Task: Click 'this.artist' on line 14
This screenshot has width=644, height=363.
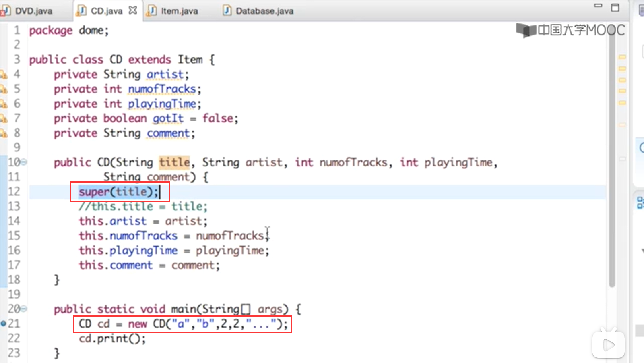Action: tap(113, 221)
